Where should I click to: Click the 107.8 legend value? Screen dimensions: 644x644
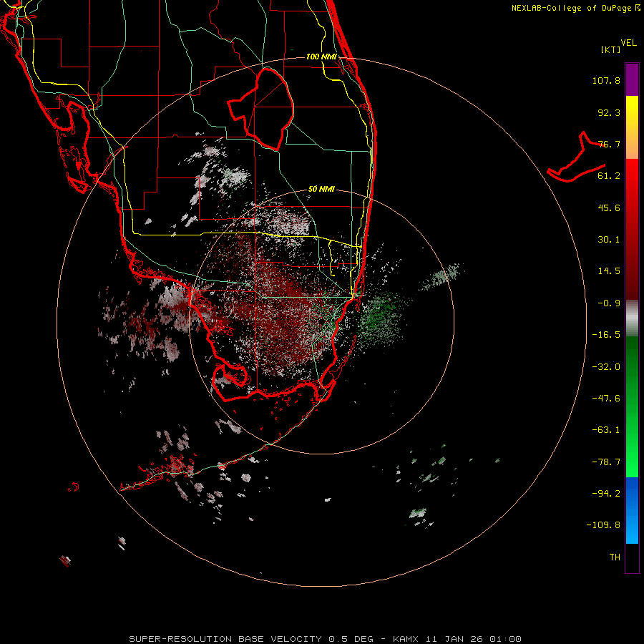tap(606, 80)
